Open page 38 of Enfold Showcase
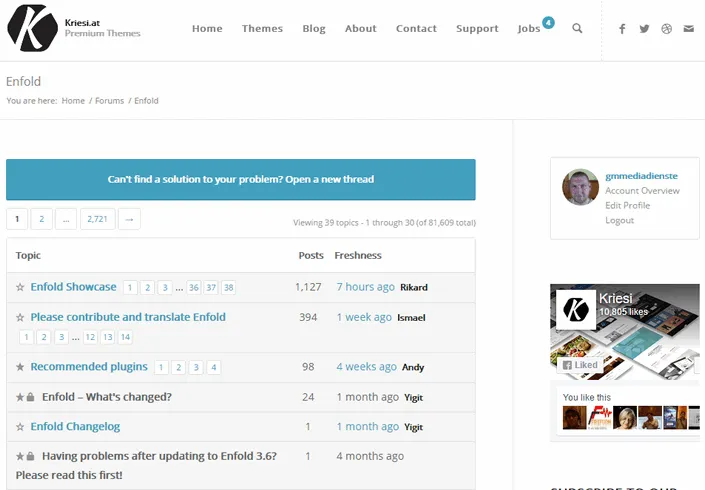The width and height of the screenshot is (705, 490). pos(228,288)
